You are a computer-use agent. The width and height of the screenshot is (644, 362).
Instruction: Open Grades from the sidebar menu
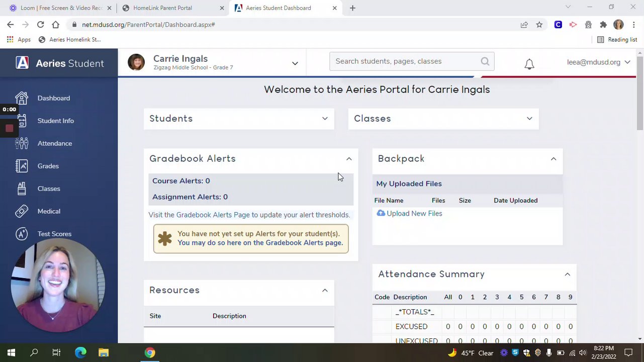[48, 166]
